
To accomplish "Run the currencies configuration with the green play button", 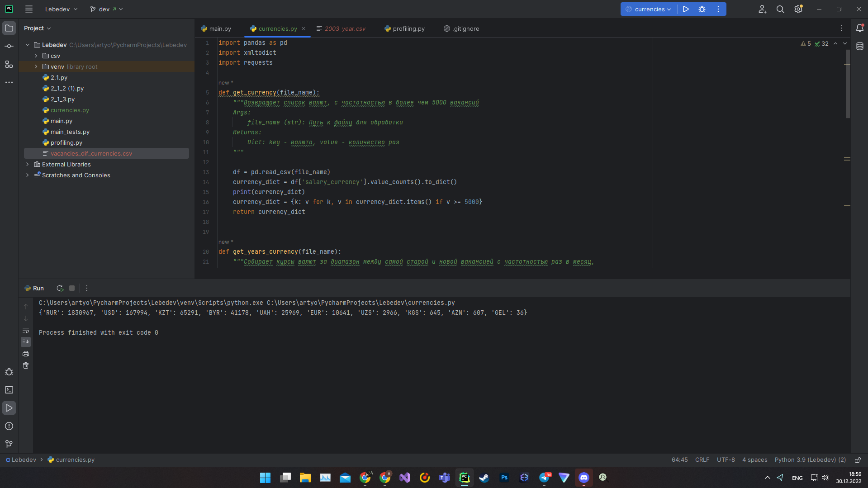I will [x=685, y=9].
